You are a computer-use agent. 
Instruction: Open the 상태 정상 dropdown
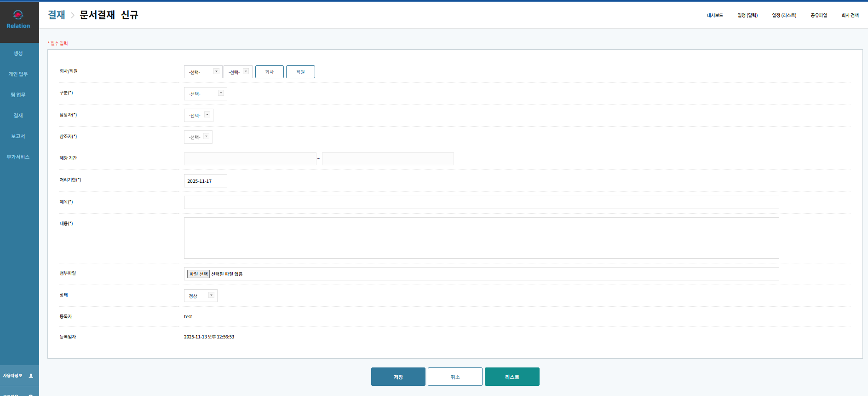[x=201, y=296]
